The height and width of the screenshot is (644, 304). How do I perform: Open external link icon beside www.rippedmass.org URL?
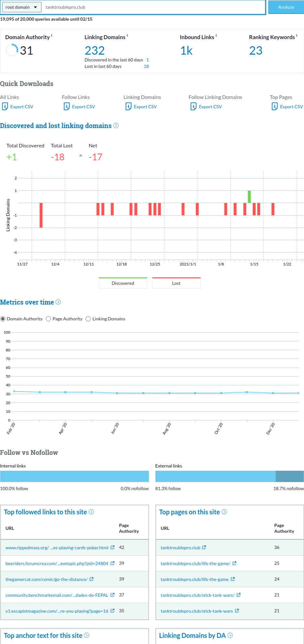coord(113,547)
